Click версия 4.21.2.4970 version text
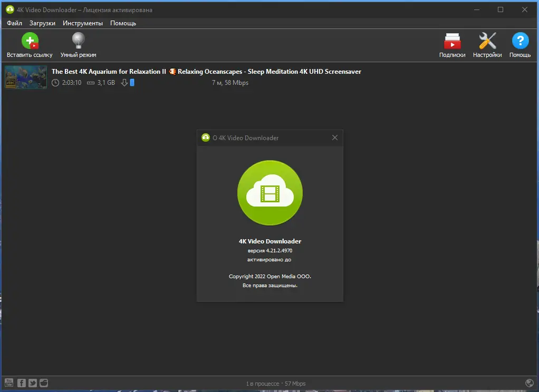Image resolution: width=539 pixels, height=392 pixels. tap(270, 250)
